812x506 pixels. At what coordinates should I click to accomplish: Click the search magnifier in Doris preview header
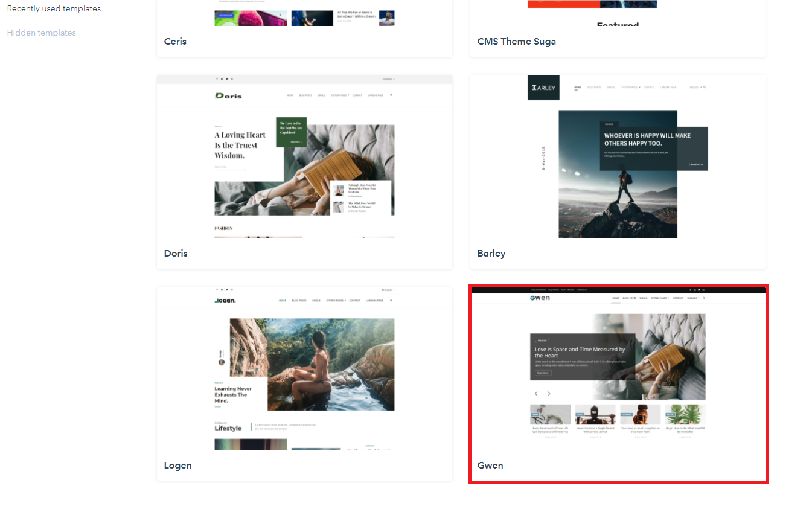(391, 95)
